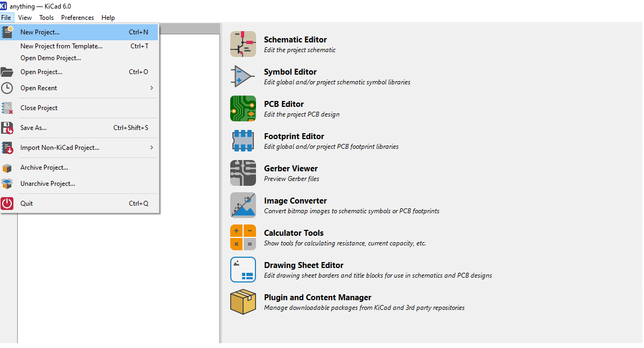
Task: Click the Calculator Tools title text
Action: 294,233
